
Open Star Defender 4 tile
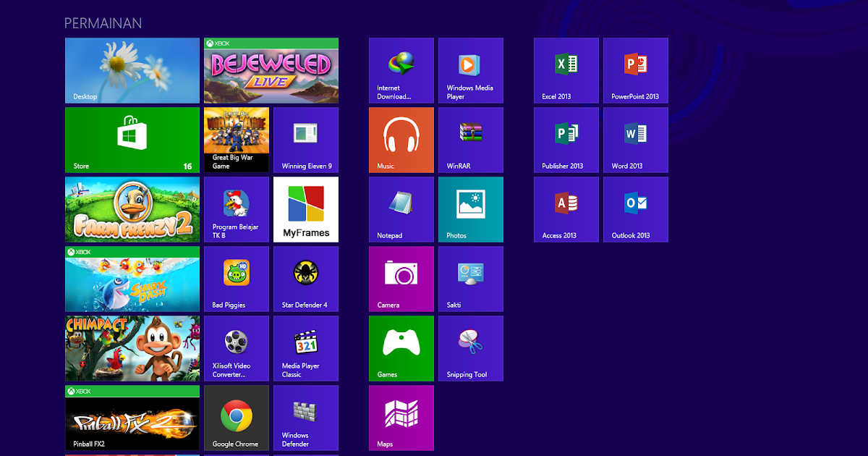pos(306,279)
